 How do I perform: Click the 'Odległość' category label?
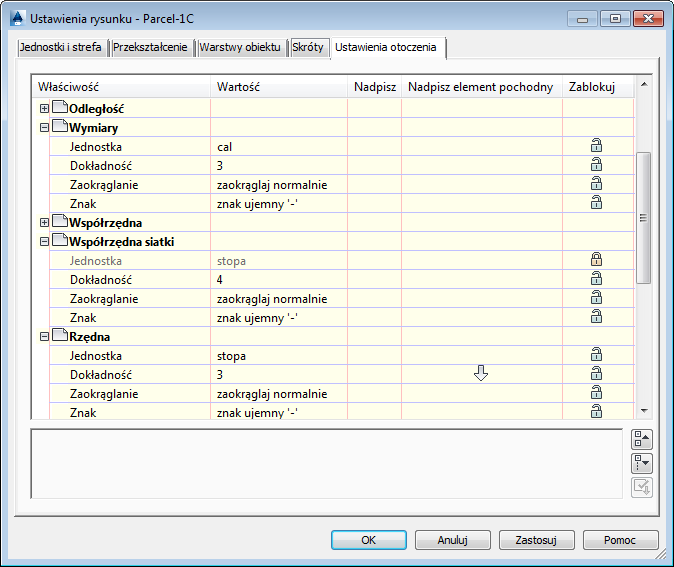tap(96, 109)
